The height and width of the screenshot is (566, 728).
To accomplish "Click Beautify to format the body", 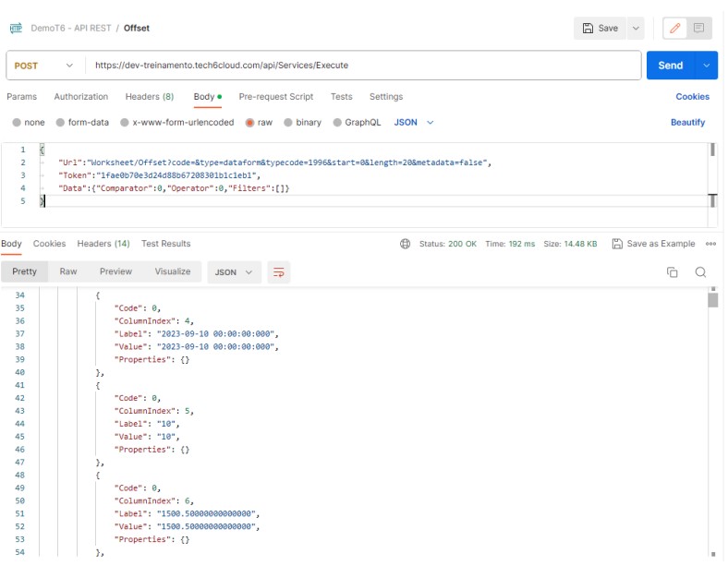I will coord(687,123).
